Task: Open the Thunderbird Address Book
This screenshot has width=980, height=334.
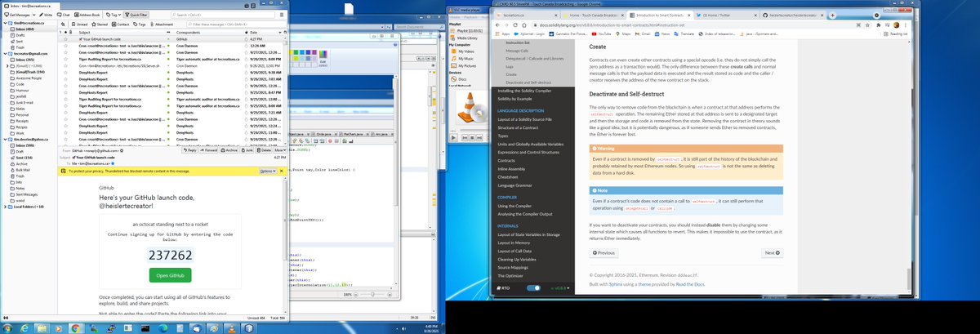Action: (88, 15)
